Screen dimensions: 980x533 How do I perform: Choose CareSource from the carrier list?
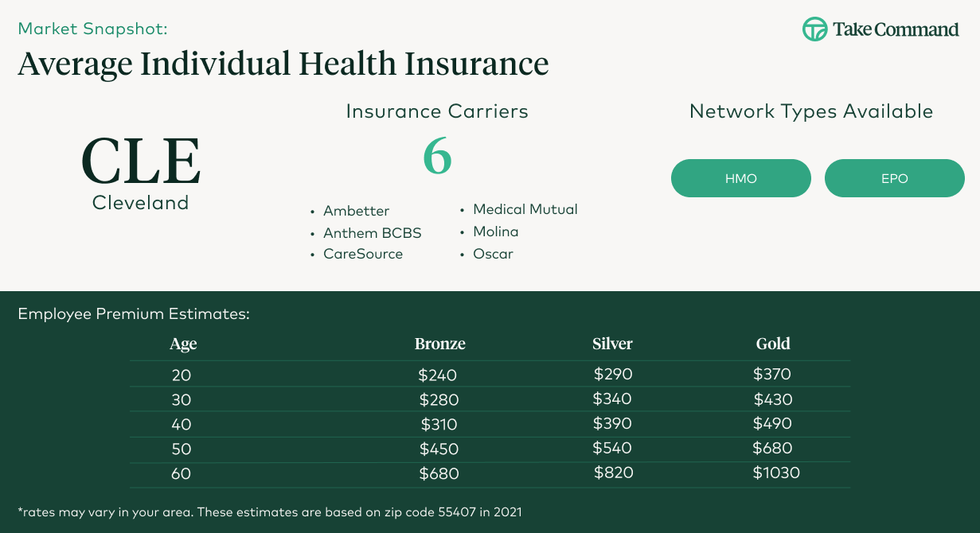[362, 254]
